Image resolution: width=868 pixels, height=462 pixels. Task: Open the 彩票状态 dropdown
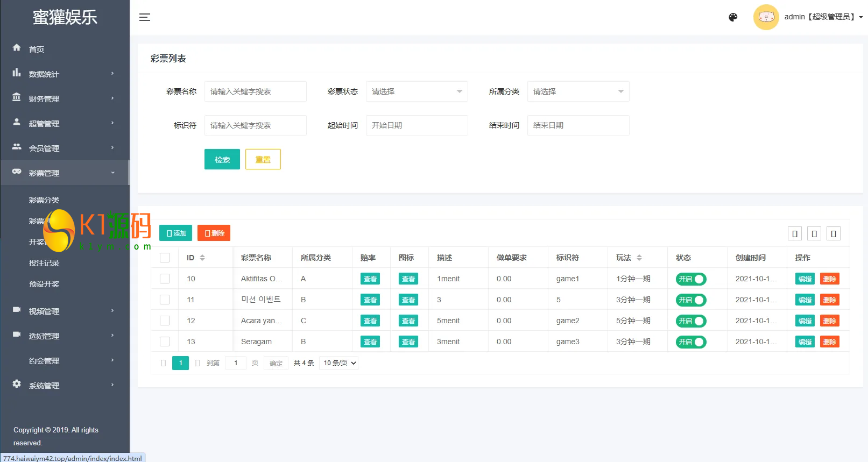click(417, 91)
